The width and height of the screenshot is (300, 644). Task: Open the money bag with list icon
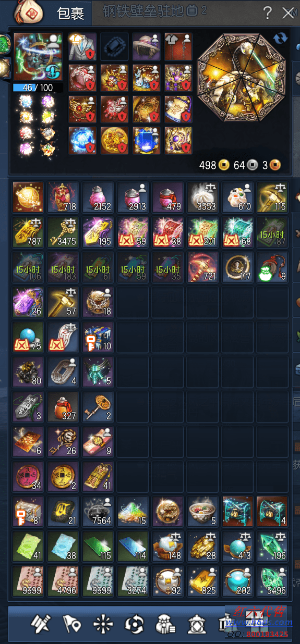[x=165, y=623]
